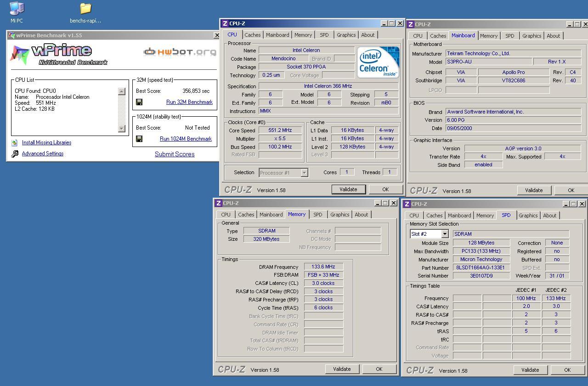Open Graphics tab in CPU window
Image resolution: width=588 pixels, height=386 pixels.
346,35
